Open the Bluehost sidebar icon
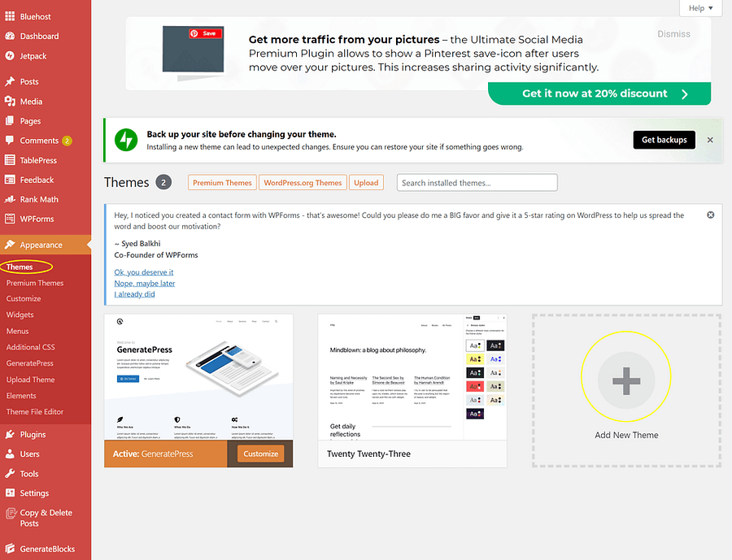The width and height of the screenshot is (732, 560). tap(10, 16)
